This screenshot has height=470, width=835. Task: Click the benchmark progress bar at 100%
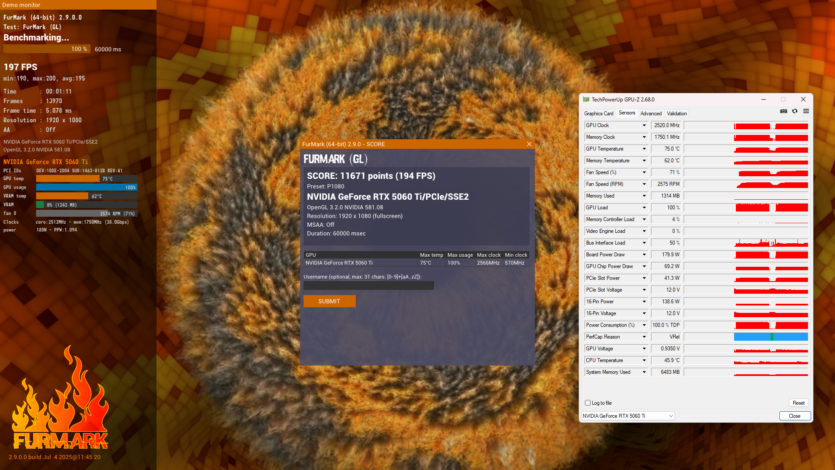click(x=46, y=49)
